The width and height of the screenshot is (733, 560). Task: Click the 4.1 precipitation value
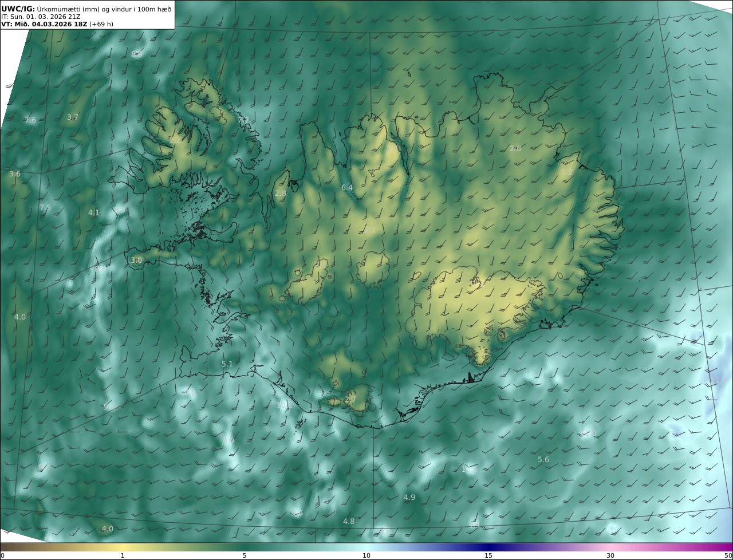coord(93,212)
